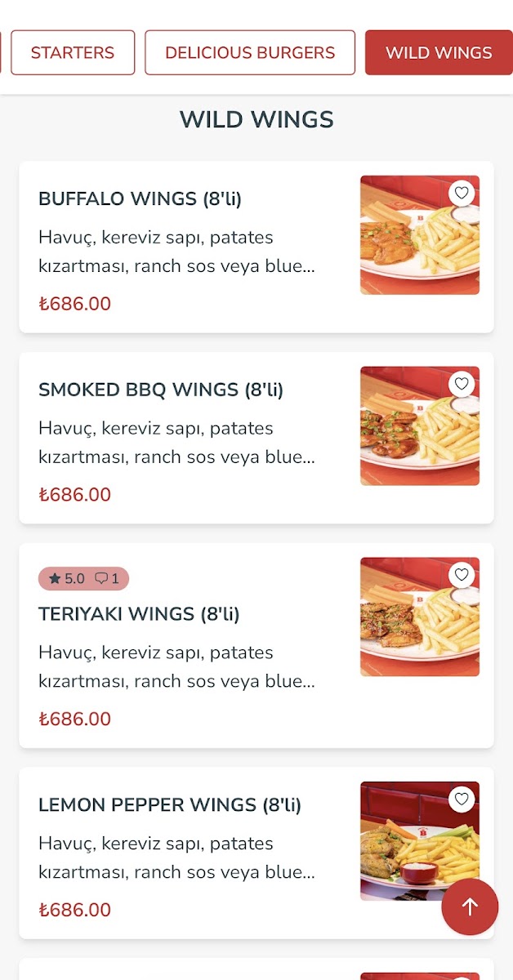Favorite the Buffalo Wings heart icon

point(462,194)
